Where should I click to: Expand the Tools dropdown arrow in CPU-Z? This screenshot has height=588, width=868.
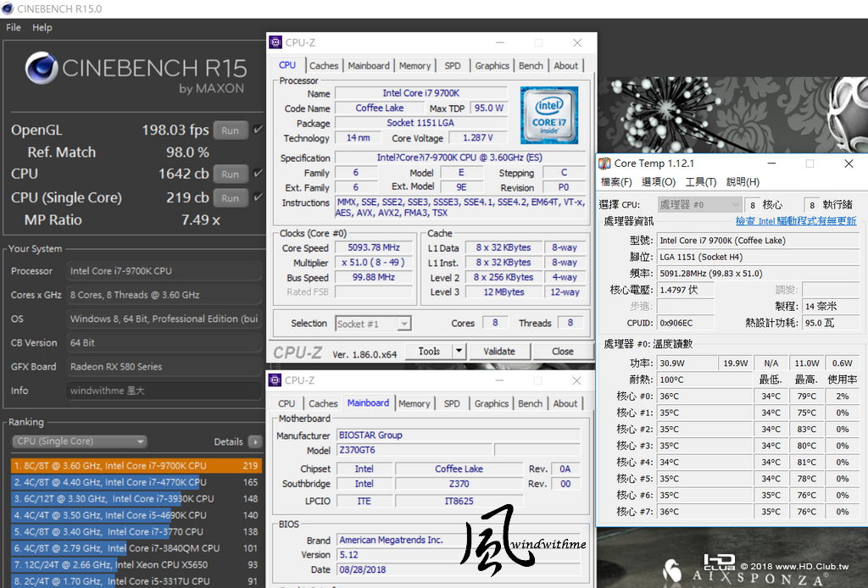tap(459, 351)
